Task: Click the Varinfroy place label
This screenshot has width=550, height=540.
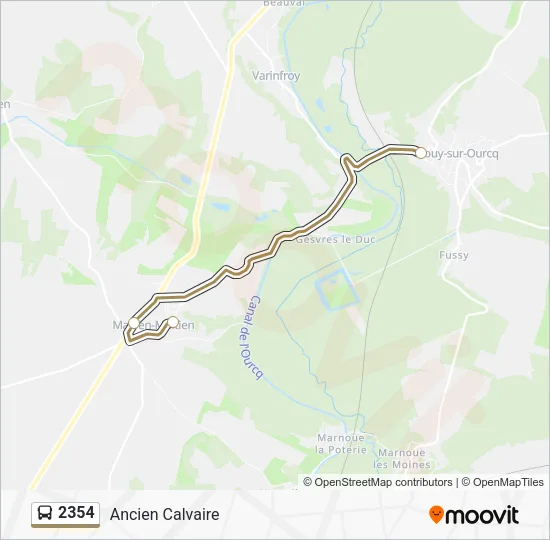Action: point(276,76)
